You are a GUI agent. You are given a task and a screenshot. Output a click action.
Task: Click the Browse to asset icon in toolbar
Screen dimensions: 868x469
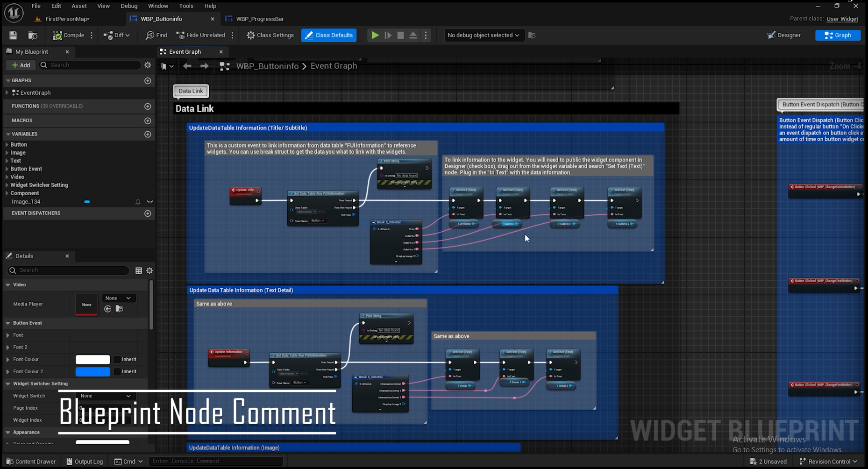coord(33,36)
